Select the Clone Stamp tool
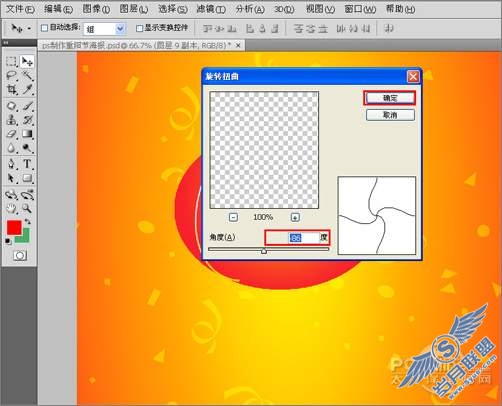This screenshot has height=406, width=502. pyautogui.click(x=11, y=120)
